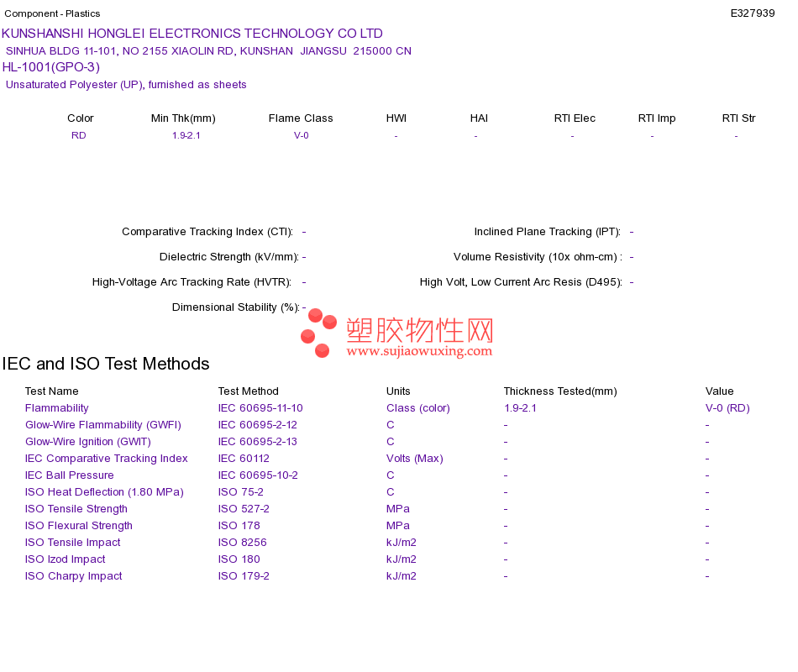Click the Test Name column header
Image resolution: width=798 pixels, height=672 pixels.
coord(51,391)
